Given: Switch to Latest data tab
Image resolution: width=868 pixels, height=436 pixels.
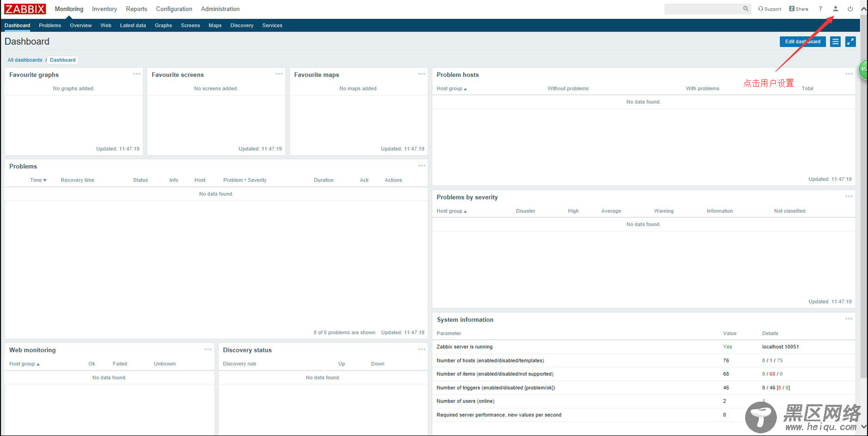Looking at the screenshot, I should tap(133, 25).
